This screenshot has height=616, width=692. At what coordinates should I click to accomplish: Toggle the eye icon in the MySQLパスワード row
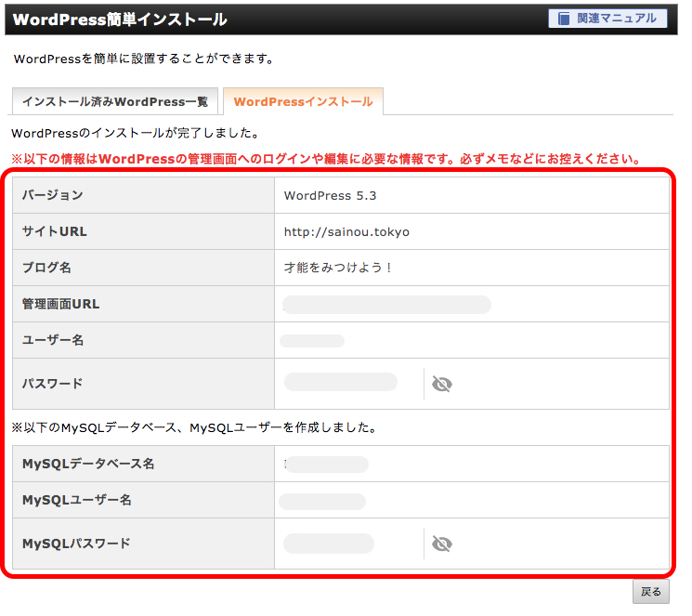[442, 544]
